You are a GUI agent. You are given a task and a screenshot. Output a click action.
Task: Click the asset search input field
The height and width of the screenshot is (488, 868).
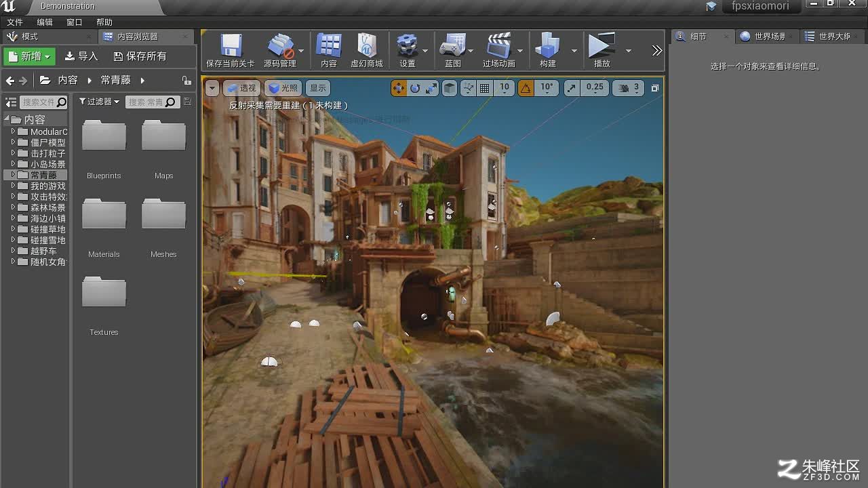pos(151,102)
